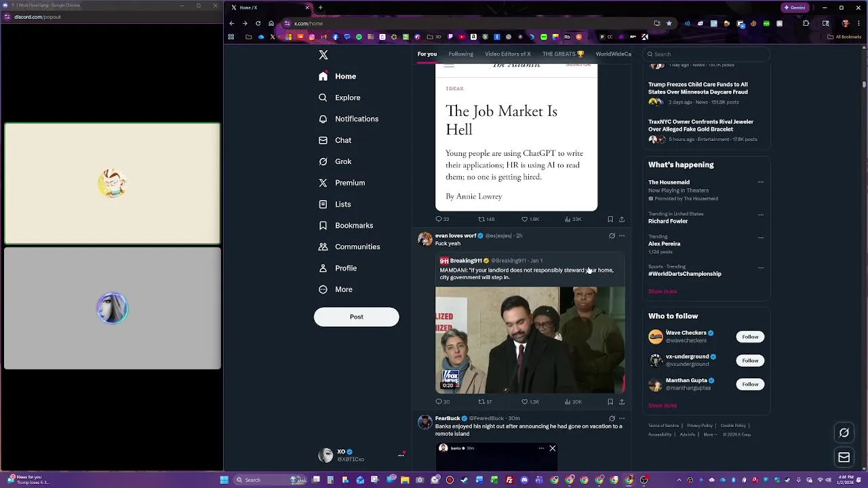Open more options on evan loves worf post

622,236
